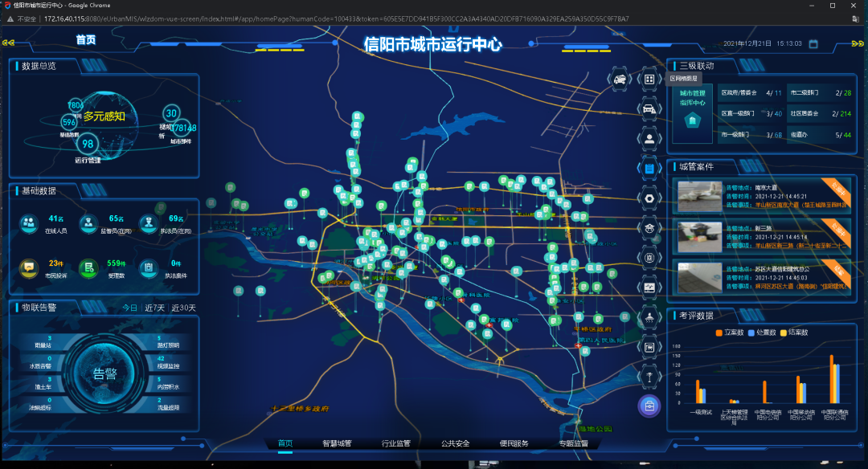Click the 首页 title at top left

(x=86, y=40)
